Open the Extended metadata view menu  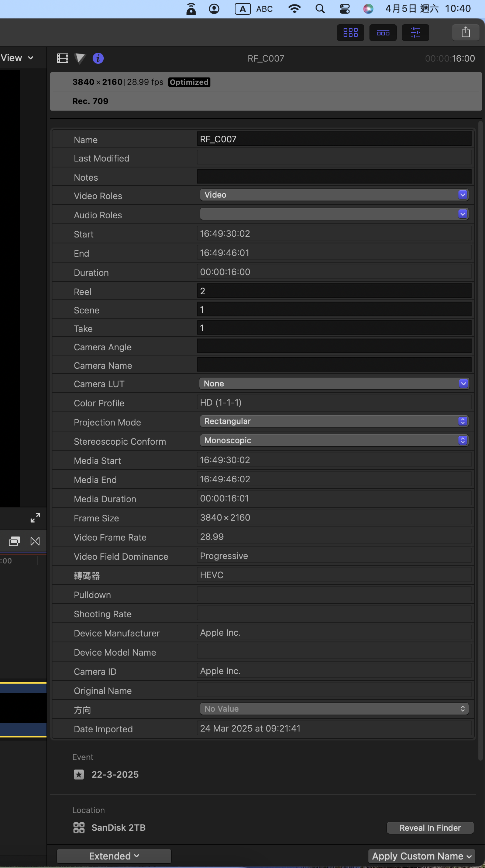[114, 856]
